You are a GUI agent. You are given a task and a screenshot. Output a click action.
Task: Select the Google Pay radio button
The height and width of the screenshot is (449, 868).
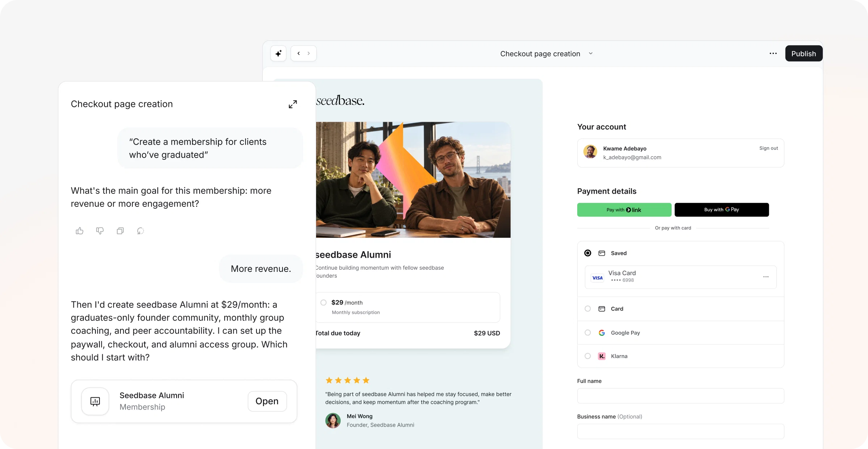tap(588, 333)
